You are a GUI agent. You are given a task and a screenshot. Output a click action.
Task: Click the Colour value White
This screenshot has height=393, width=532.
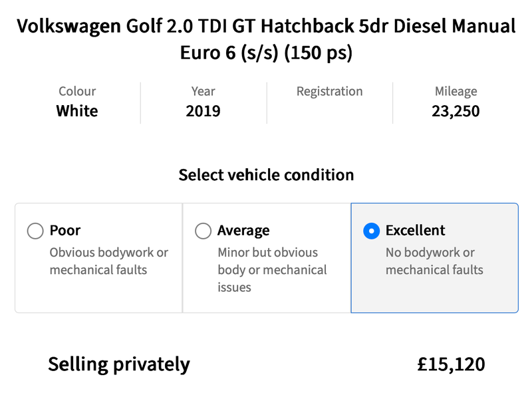[x=77, y=111]
